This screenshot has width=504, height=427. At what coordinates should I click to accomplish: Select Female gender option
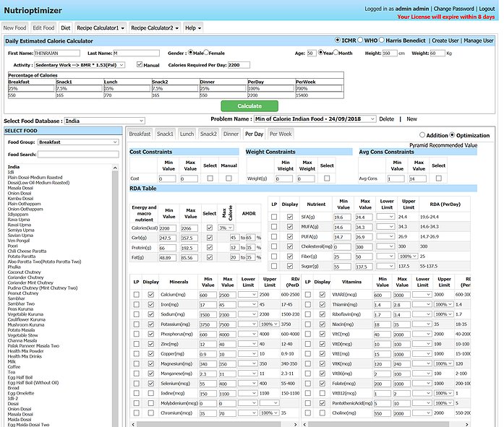[206, 53]
